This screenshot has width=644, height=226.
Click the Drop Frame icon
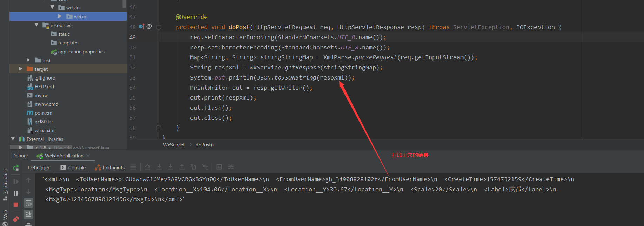pyautogui.click(x=193, y=167)
